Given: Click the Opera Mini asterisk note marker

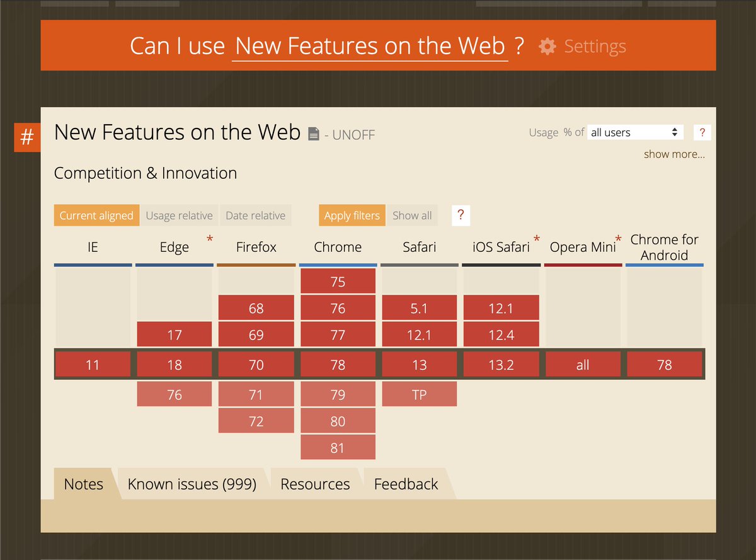Looking at the screenshot, I should click(618, 239).
